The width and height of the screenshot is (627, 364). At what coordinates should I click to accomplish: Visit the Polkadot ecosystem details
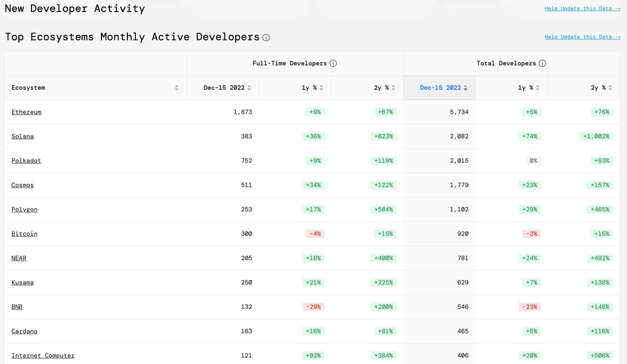tap(26, 160)
